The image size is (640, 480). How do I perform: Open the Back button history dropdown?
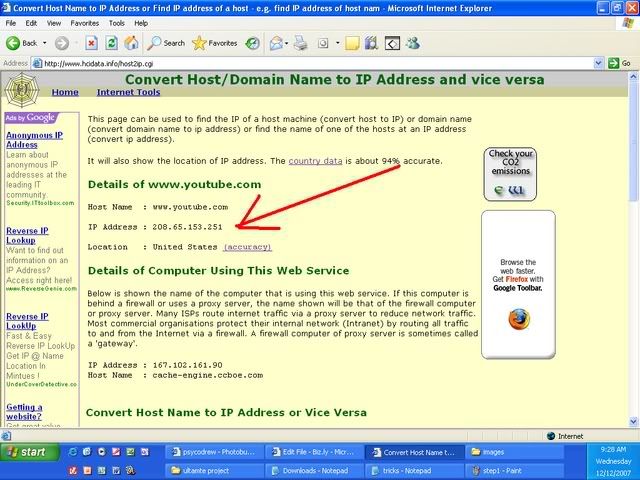[44, 43]
